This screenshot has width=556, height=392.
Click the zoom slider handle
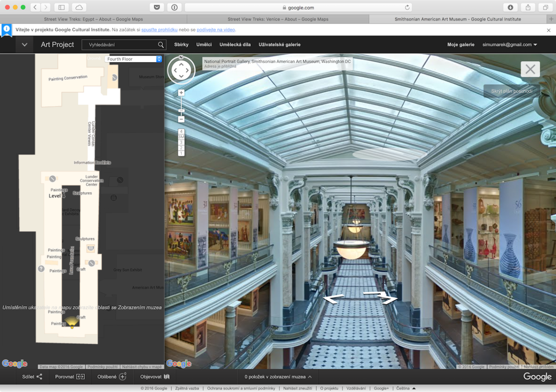pyautogui.click(x=181, y=111)
